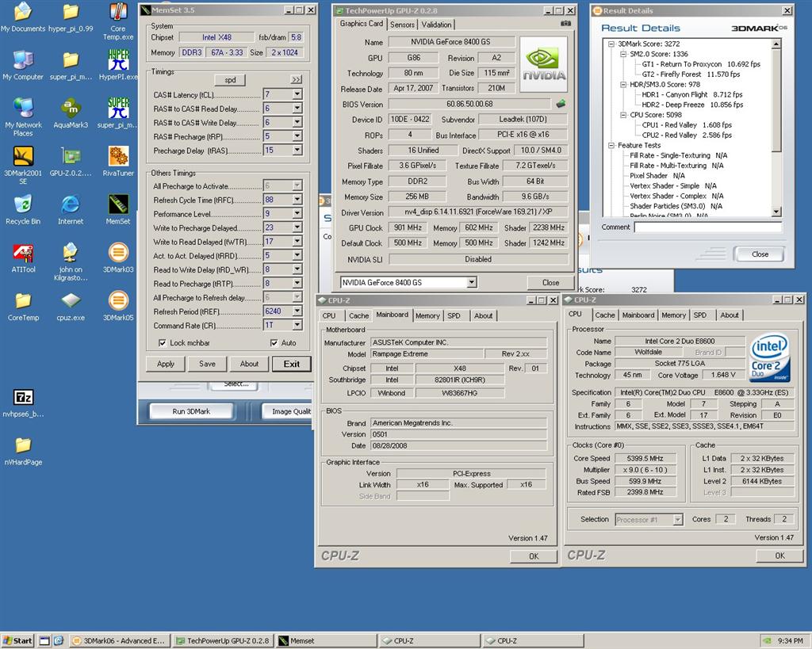Collapse the 3DMark Score tree node
Image resolution: width=812 pixels, height=649 pixels.
point(611,44)
